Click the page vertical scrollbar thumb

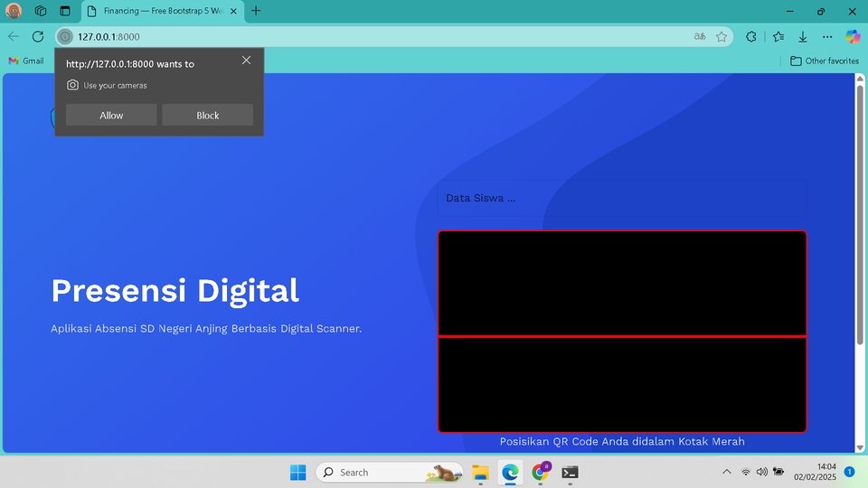click(x=860, y=215)
